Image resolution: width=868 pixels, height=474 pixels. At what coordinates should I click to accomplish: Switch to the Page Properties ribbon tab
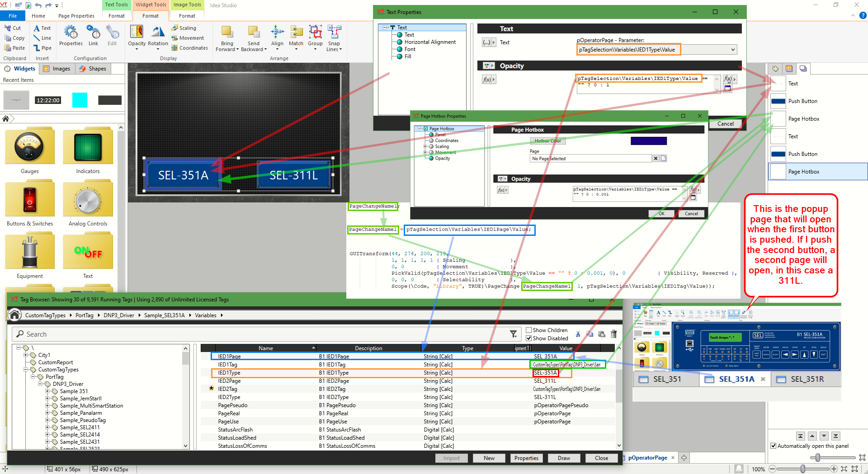point(76,16)
